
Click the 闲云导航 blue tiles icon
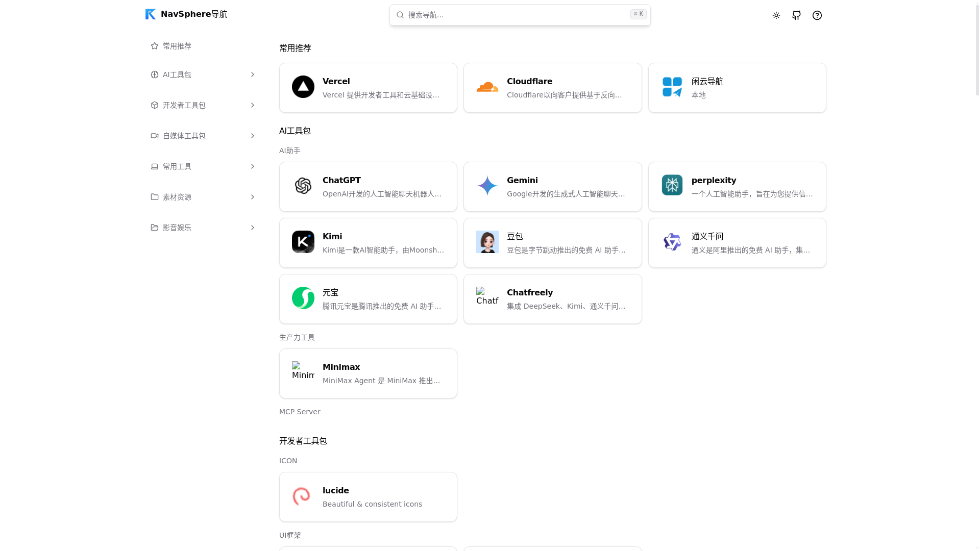tap(672, 87)
